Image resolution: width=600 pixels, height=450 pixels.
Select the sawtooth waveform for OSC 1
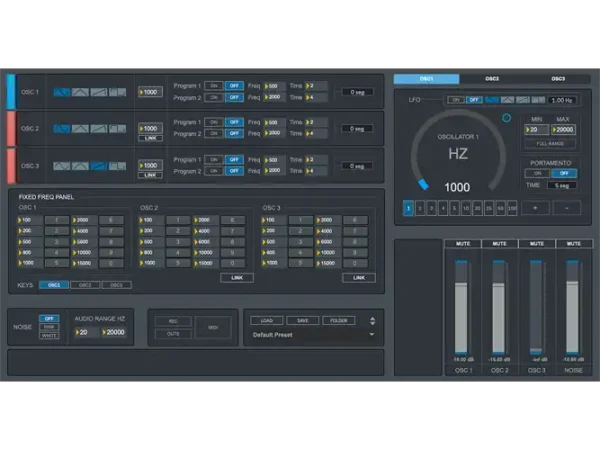[x=99, y=92]
